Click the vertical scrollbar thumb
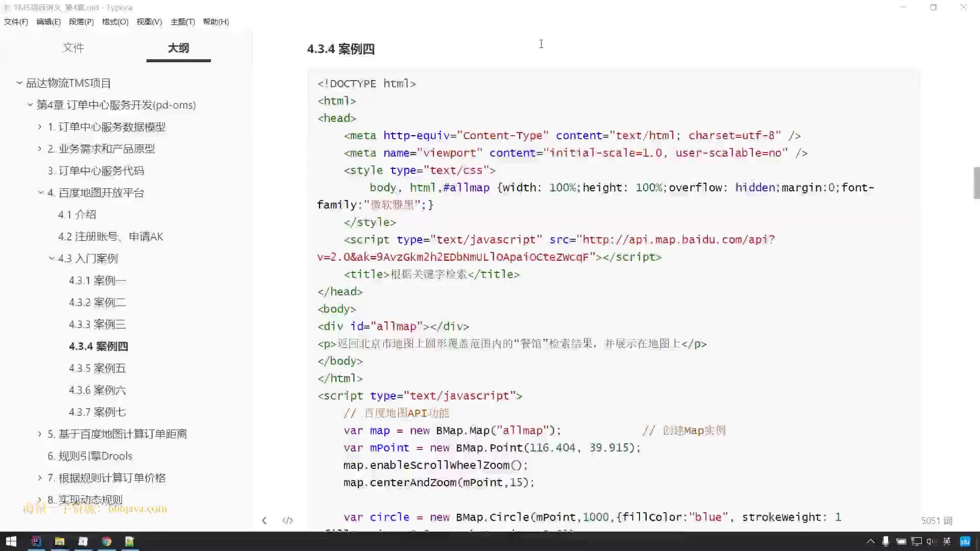The image size is (980, 551). pyautogui.click(x=976, y=183)
